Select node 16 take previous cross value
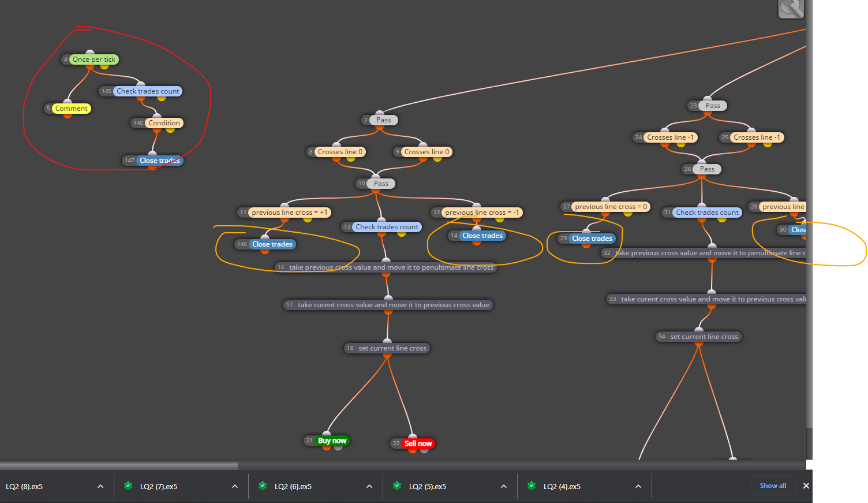The image size is (868, 503). [386, 267]
